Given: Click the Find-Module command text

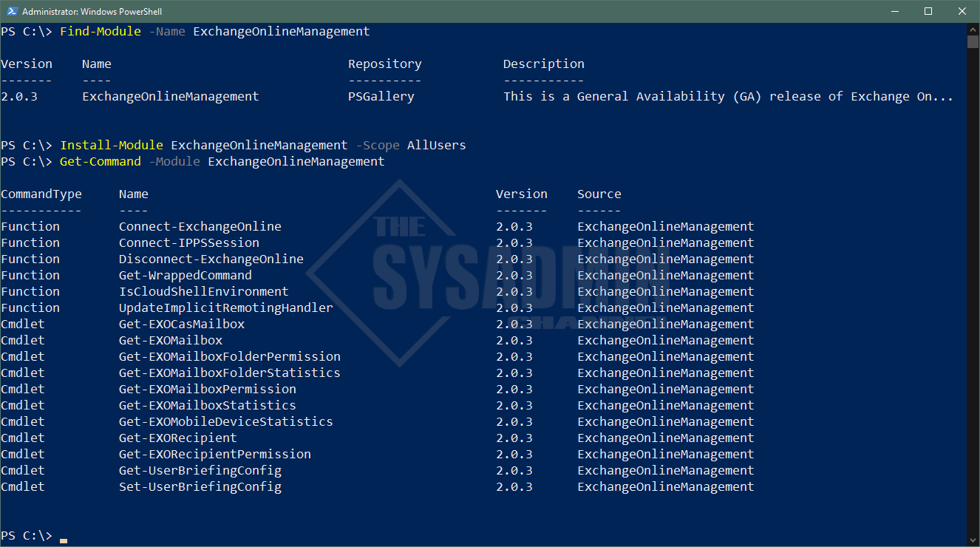Looking at the screenshot, I should point(101,31).
